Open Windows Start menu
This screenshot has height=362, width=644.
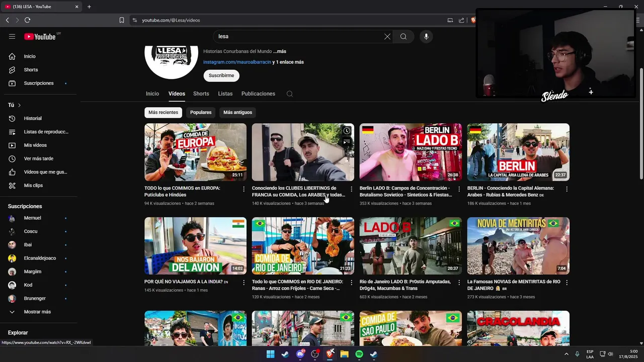pyautogui.click(x=270, y=354)
